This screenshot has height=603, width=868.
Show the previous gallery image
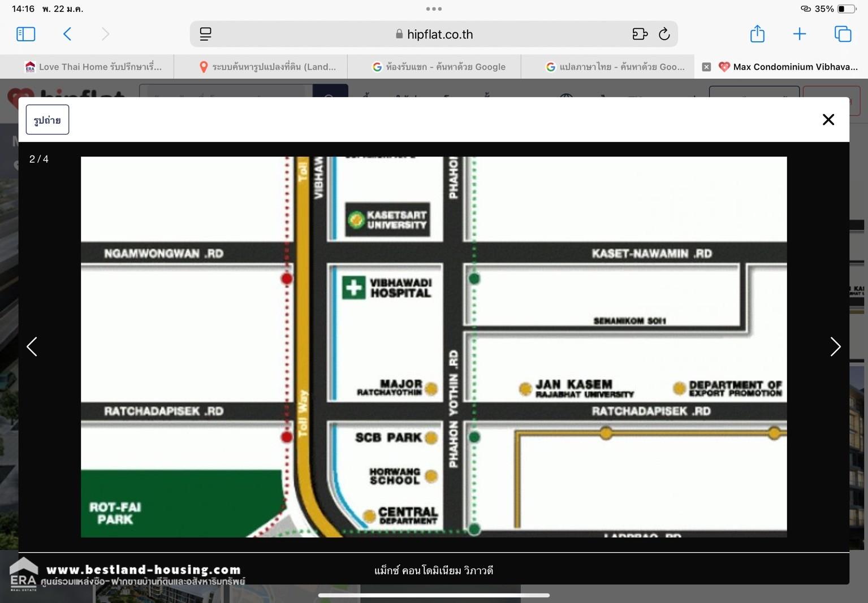pos(32,346)
